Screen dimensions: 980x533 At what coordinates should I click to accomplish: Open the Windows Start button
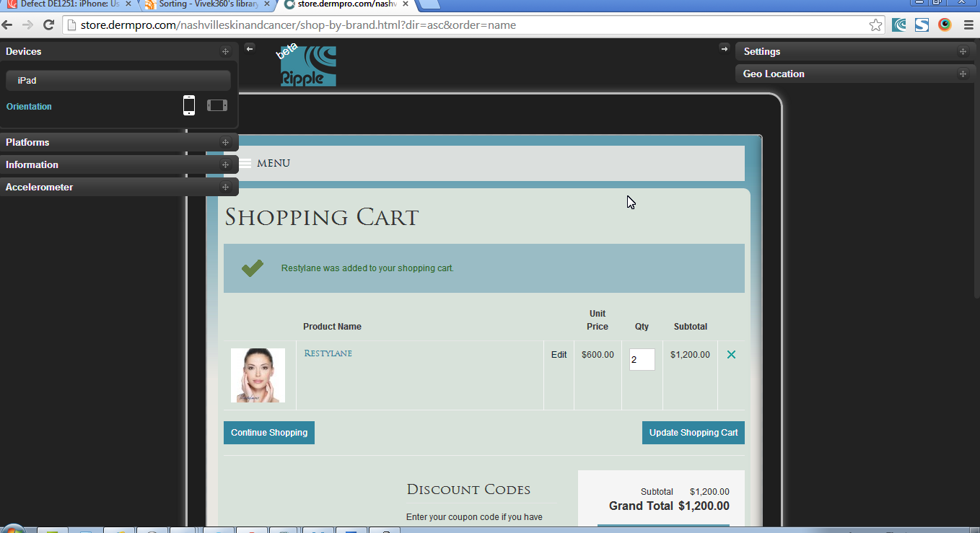pos(13,529)
